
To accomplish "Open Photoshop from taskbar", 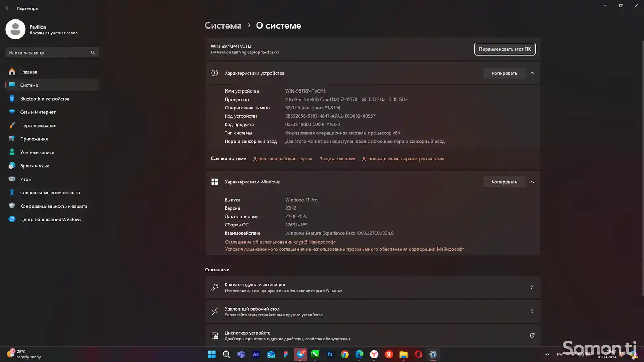I will tap(330, 354).
